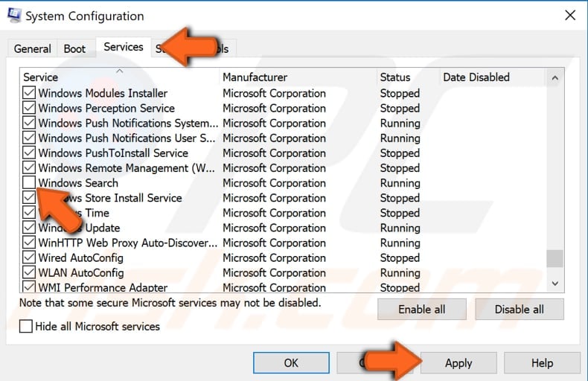Click Running status of Windows Search

pyautogui.click(x=400, y=183)
